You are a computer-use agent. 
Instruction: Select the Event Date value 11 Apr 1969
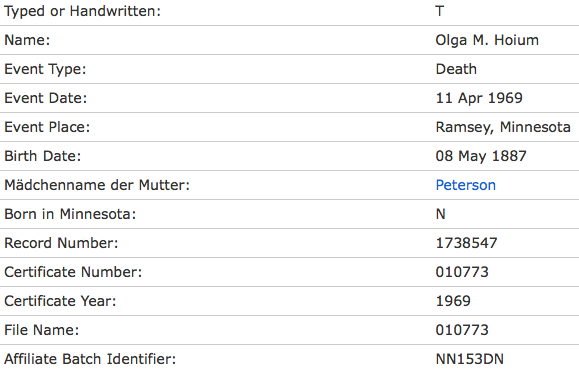tap(479, 98)
